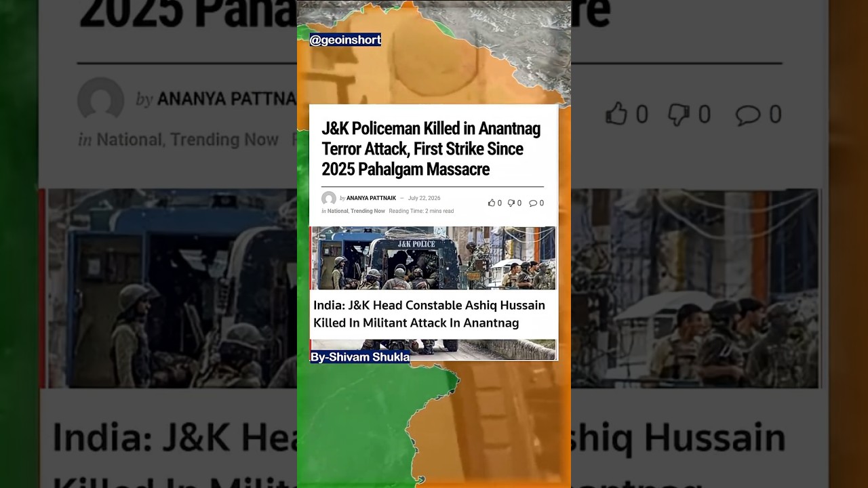Click blurred background Trending Now text
The image size is (868, 488).
click(224, 140)
